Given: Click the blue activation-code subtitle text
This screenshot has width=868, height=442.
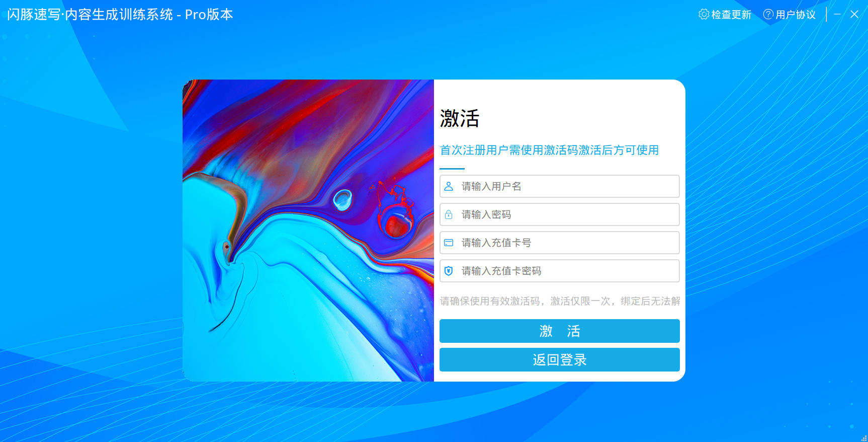Looking at the screenshot, I should tap(549, 150).
